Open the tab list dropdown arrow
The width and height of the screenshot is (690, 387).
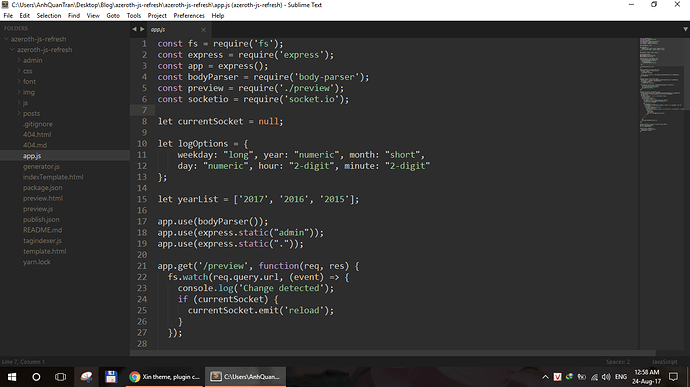[x=685, y=29]
